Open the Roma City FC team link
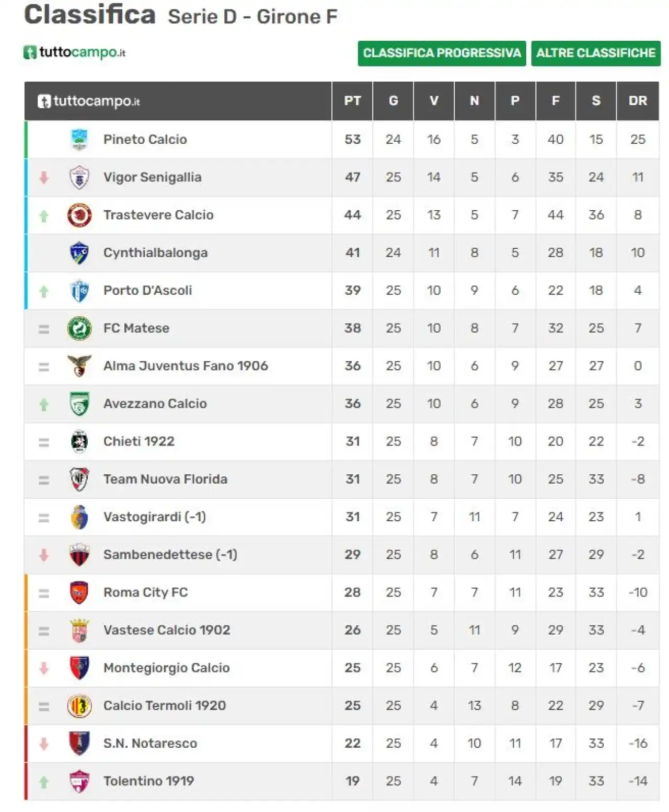Viewport: 669px width, 812px height. (x=146, y=592)
